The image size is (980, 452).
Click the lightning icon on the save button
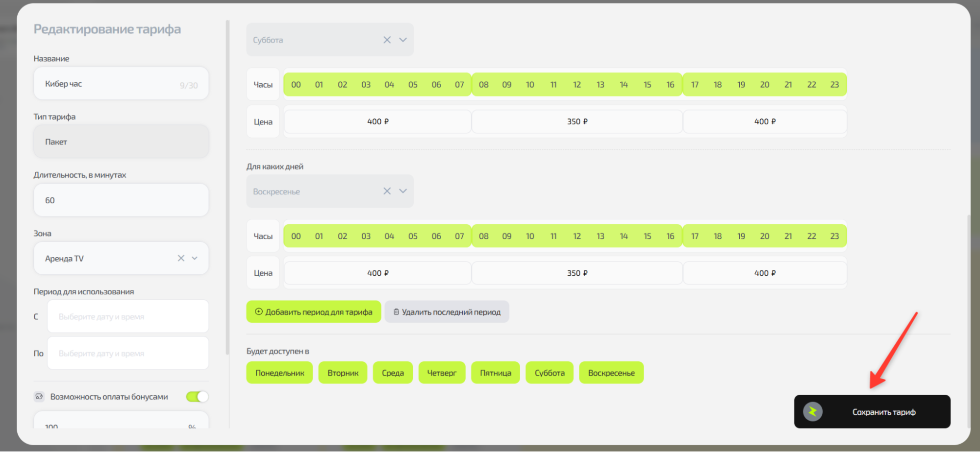(x=812, y=411)
